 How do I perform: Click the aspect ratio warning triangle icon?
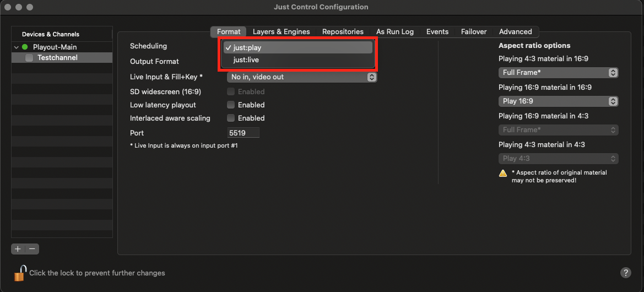503,173
